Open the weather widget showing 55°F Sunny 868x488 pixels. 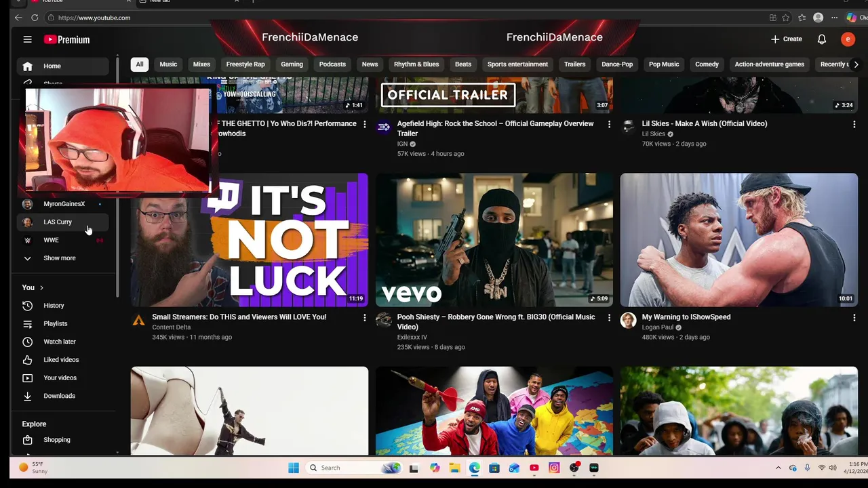(x=34, y=468)
